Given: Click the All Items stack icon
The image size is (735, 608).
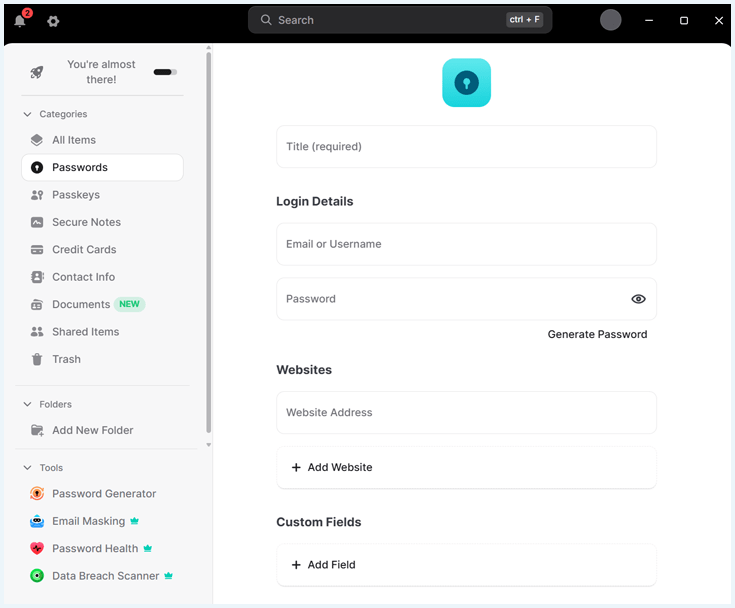Looking at the screenshot, I should point(37,140).
